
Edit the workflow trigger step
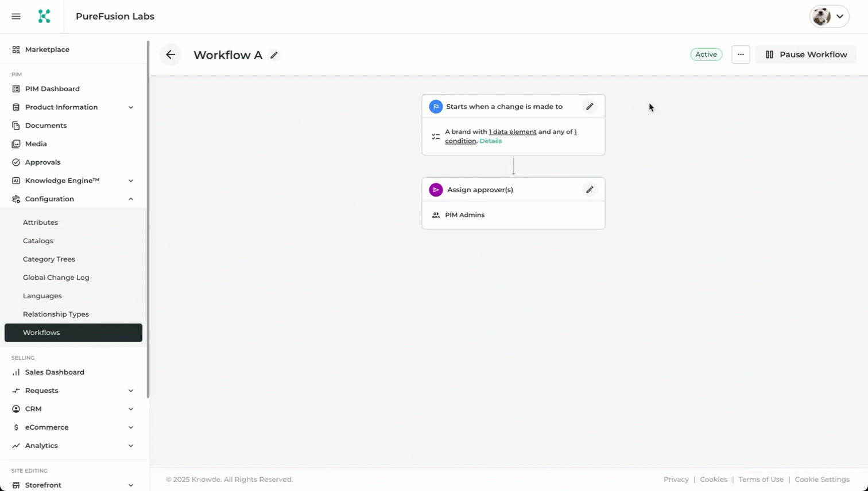(x=590, y=107)
